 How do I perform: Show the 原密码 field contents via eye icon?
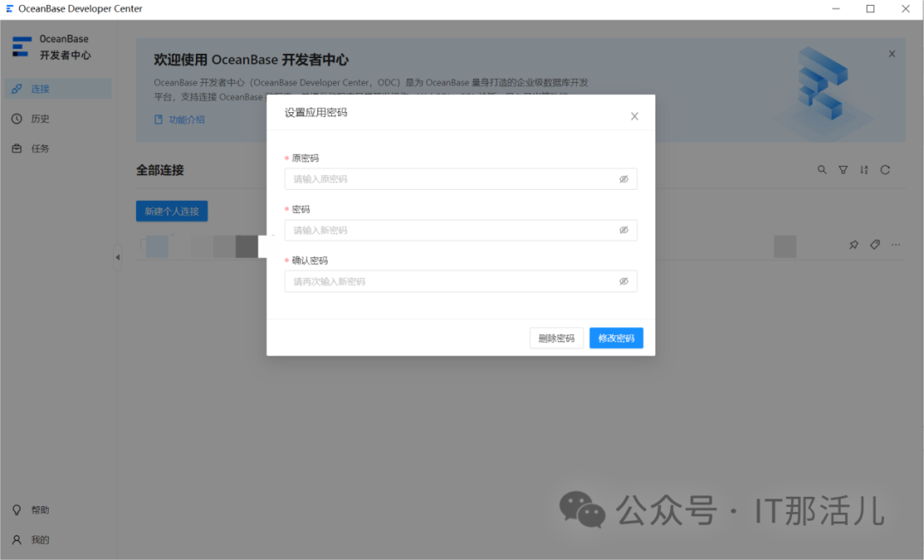624,179
